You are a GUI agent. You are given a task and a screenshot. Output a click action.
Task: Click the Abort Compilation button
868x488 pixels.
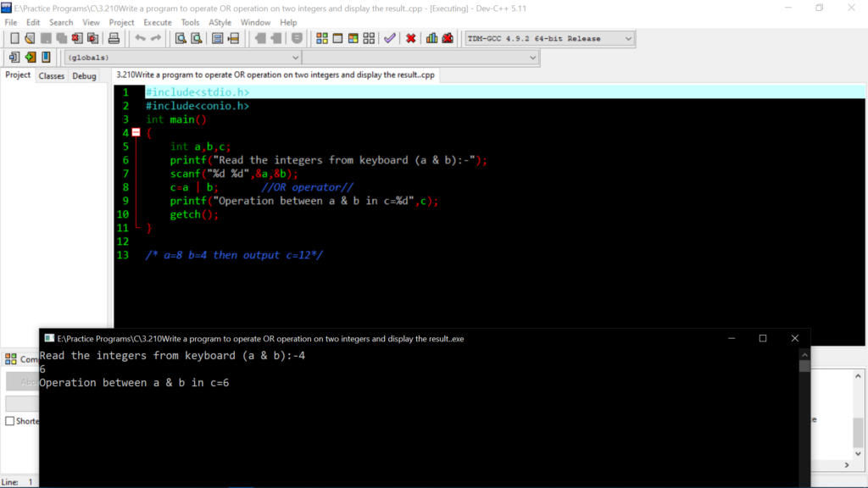(x=21, y=382)
